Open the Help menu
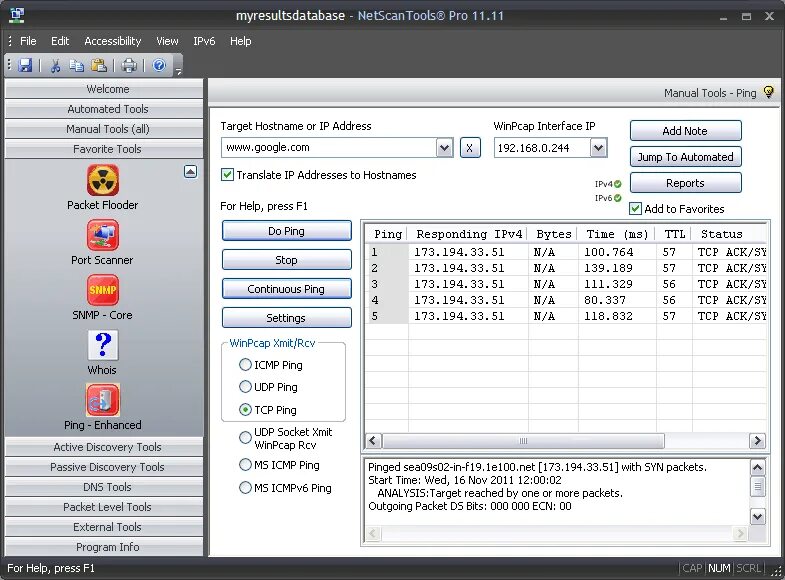 coord(241,41)
